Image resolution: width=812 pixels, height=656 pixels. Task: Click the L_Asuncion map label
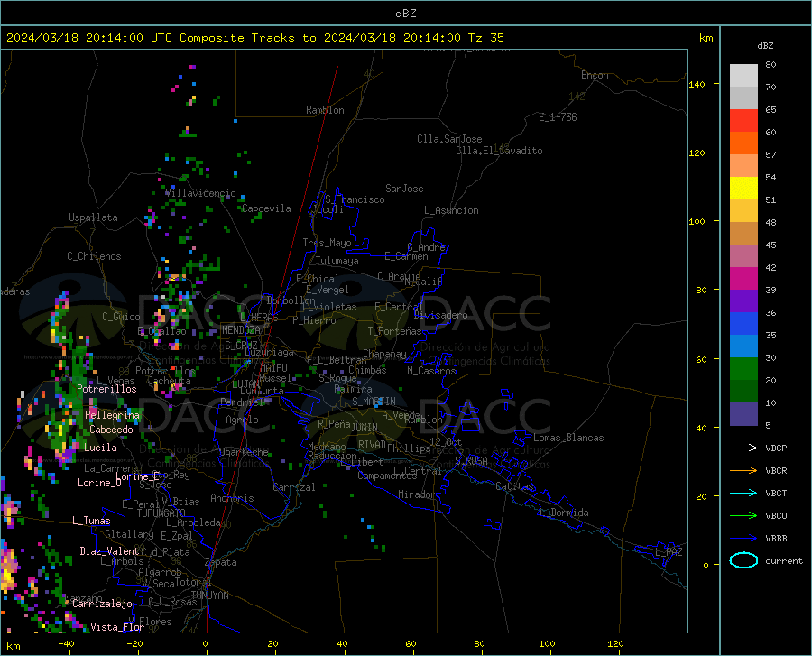pos(451,210)
